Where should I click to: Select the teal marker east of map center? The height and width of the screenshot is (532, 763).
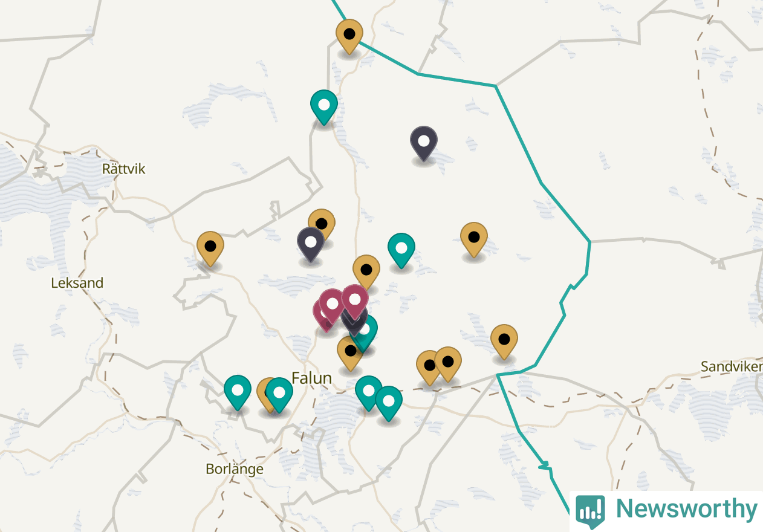401,250
